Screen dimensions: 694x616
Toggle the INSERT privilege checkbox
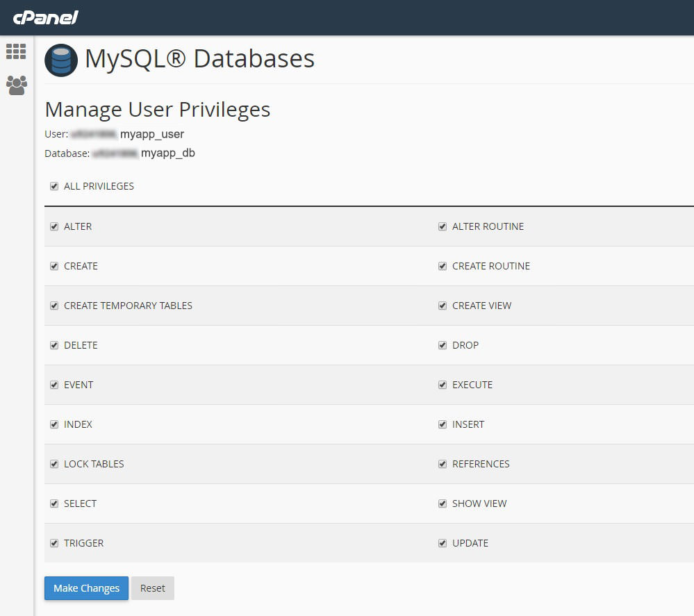coord(443,424)
